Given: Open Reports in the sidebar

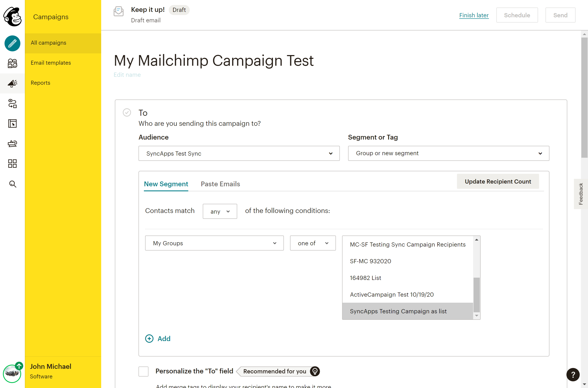Looking at the screenshot, I should 63,83.
